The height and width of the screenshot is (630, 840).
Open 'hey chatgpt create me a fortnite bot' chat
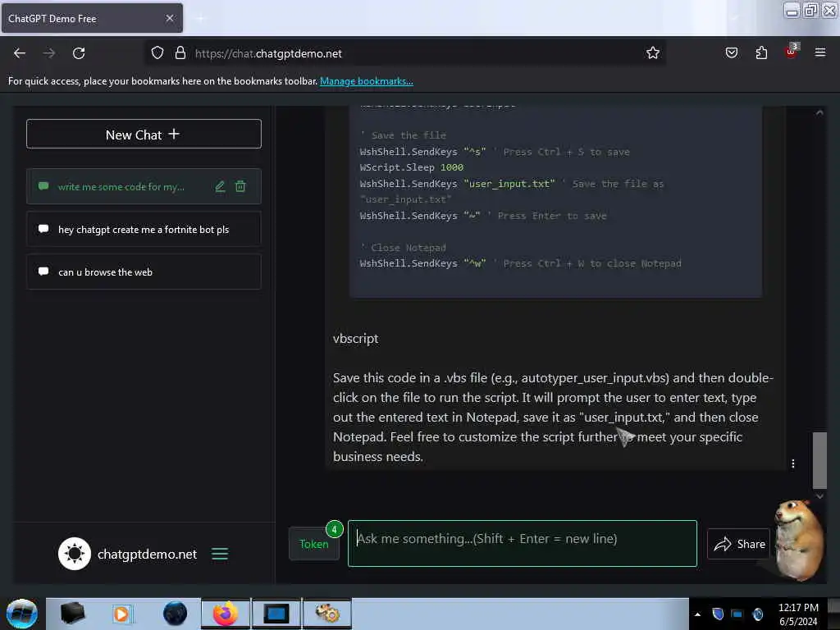(144, 230)
